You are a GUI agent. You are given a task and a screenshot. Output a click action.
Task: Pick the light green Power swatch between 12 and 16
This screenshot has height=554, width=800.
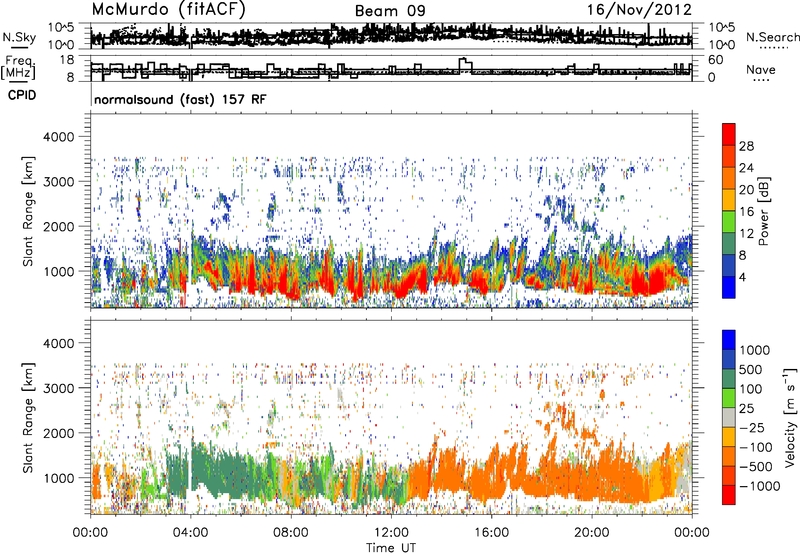tap(729, 222)
